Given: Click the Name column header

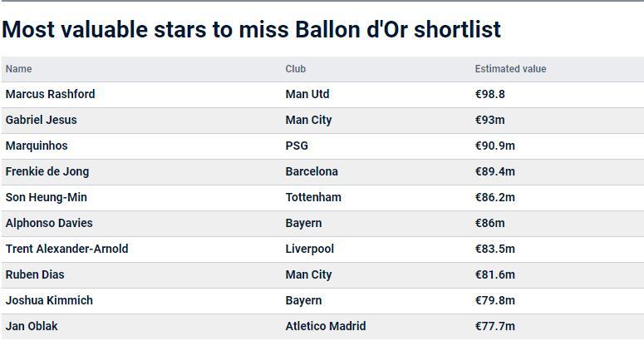Looking at the screenshot, I should pyautogui.click(x=18, y=69).
